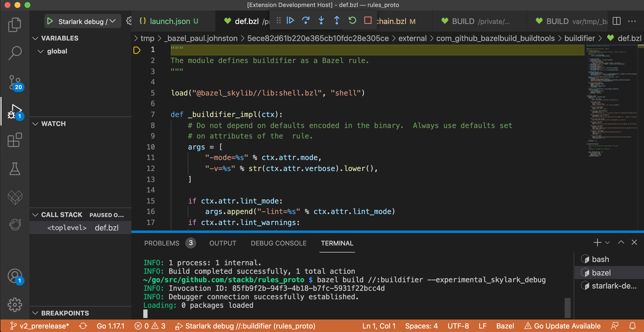Open the Search view
This screenshot has height=332, width=644.
pyautogui.click(x=15, y=53)
